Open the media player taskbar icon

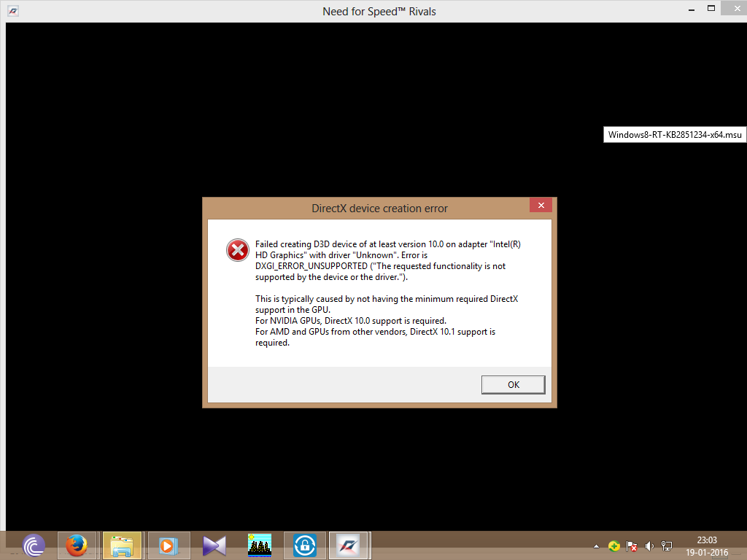click(x=168, y=545)
